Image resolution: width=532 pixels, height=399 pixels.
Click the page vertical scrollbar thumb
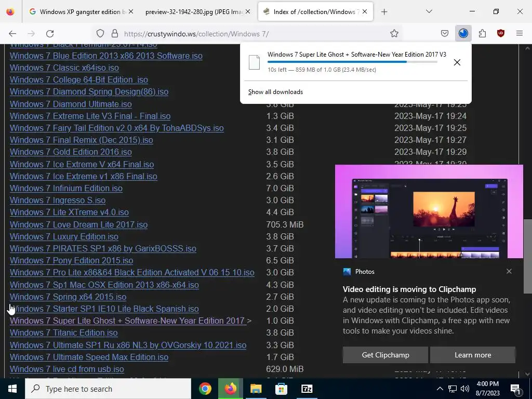527,256
